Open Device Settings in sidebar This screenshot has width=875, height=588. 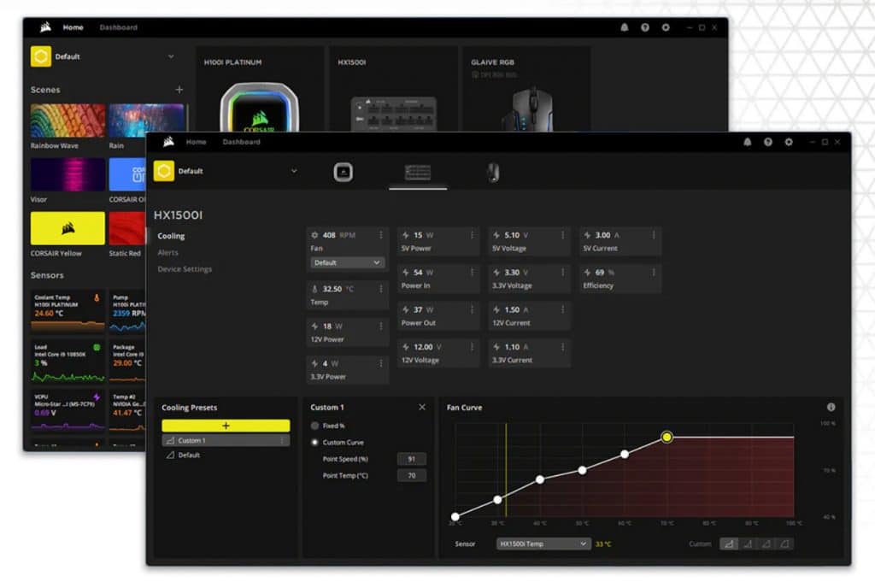click(x=185, y=269)
